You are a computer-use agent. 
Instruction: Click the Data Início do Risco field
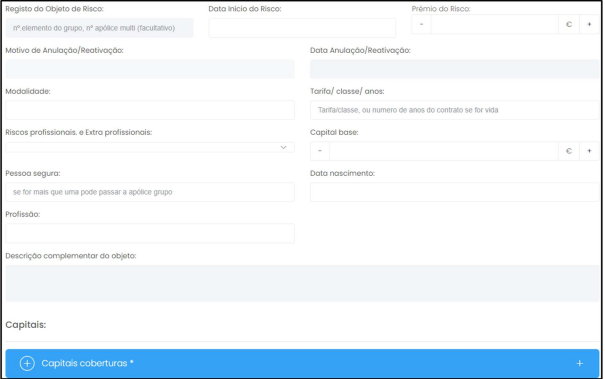[x=302, y=28]
